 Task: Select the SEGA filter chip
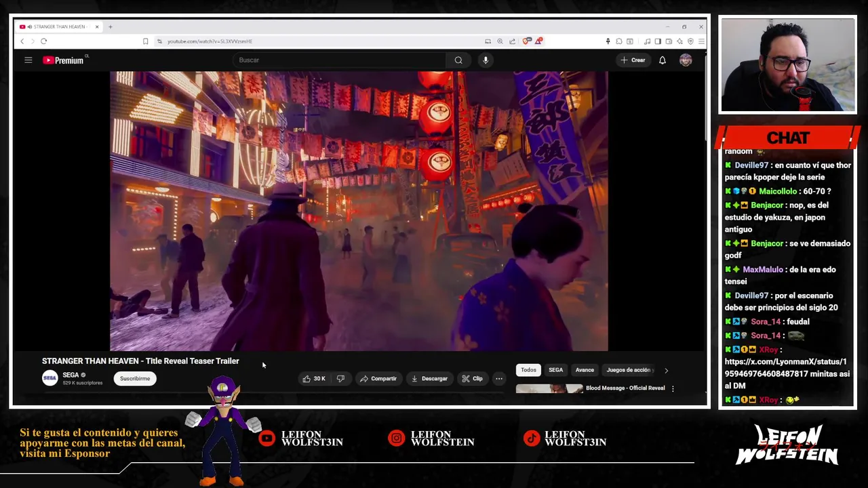click(x=555, y=370)
